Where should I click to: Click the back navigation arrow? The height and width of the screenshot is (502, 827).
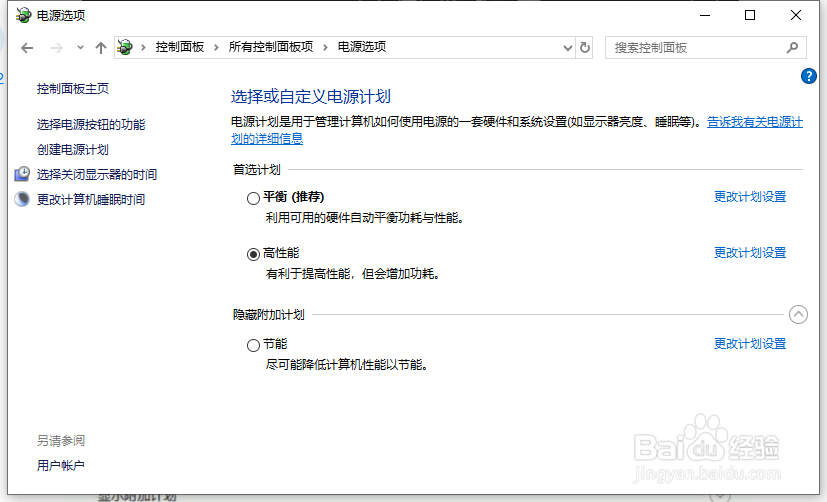point(27,48)
